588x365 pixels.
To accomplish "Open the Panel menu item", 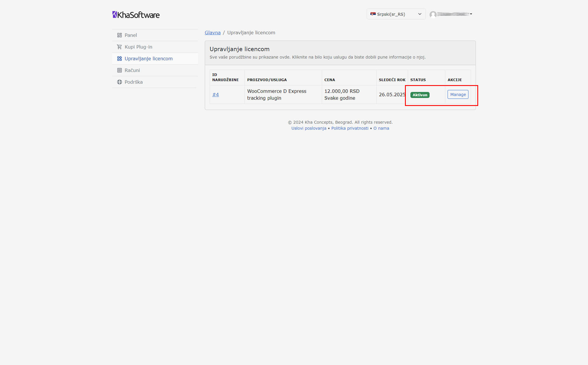I will click(x=155, y=35).
